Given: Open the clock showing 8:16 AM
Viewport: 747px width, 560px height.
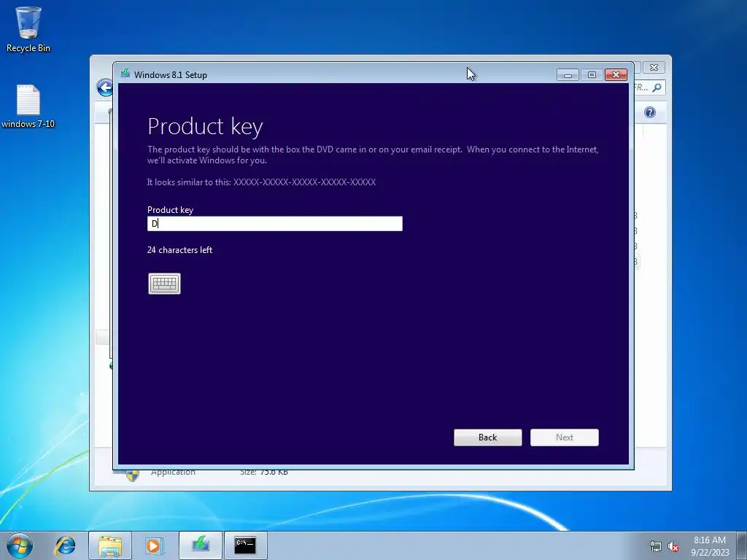Looking at the screenshot, I should [x=710, y=546].
